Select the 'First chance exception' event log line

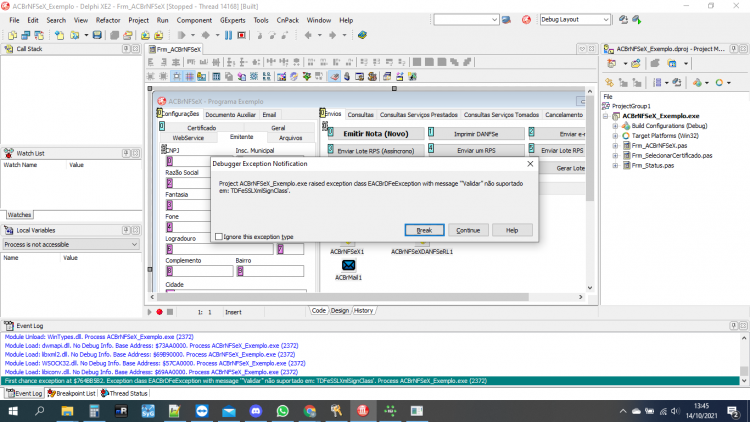(371, 381)
